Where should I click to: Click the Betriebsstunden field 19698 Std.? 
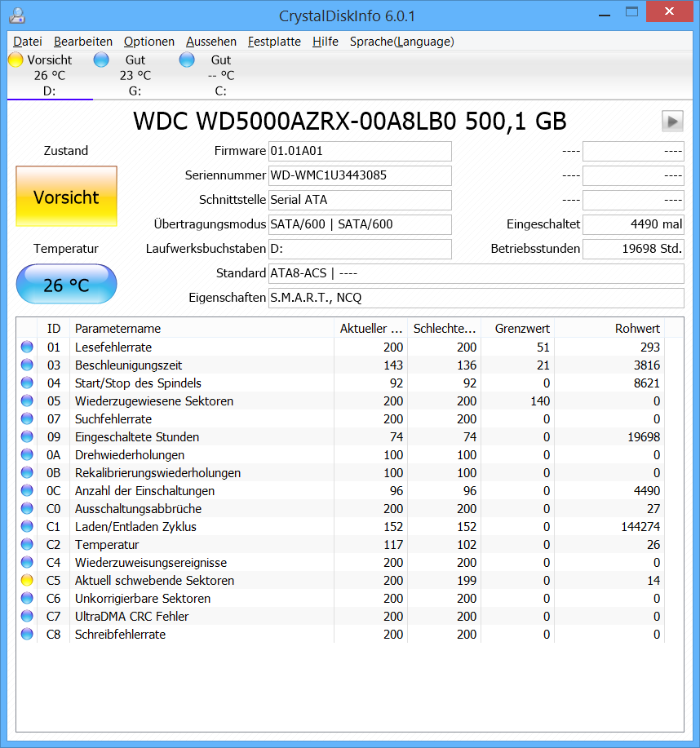point(633,249)
